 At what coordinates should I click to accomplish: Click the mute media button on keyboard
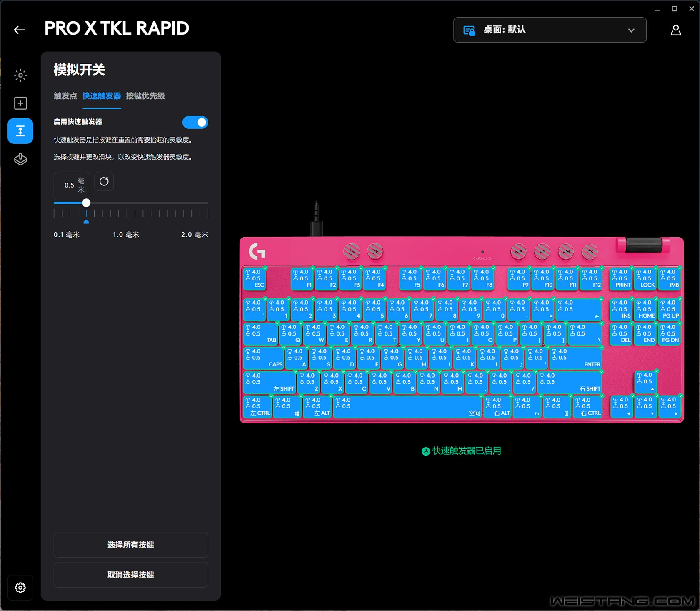pyautogui.click(x=590, y=251)
